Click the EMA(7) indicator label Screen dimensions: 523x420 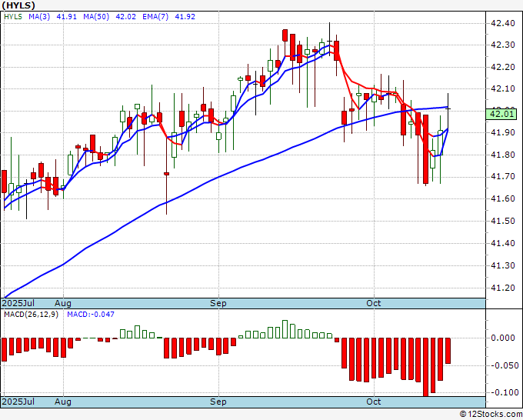point(155,17)
